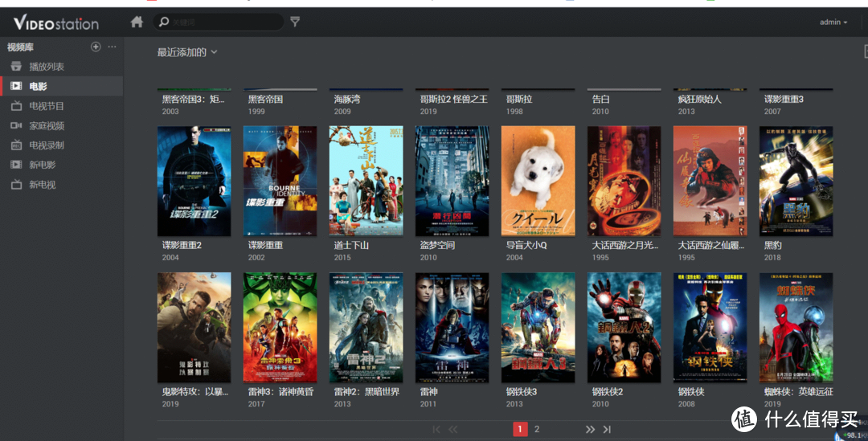Open the 道士下山 poster
Image resolution: width=868 pixels, height=441 pixels.
(x=366, y=181)
